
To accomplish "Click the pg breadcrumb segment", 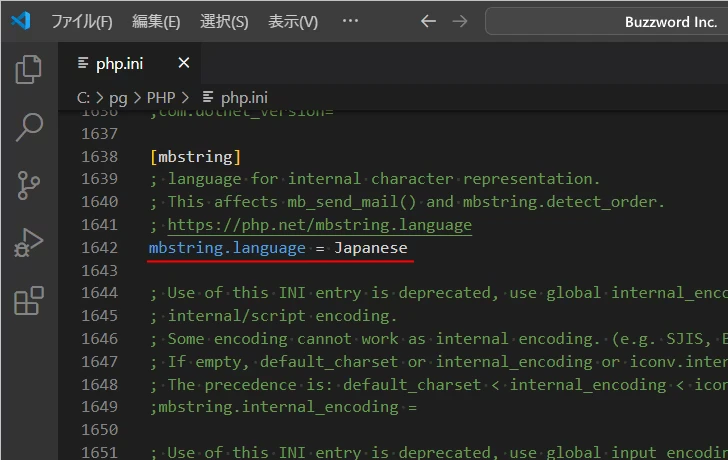I will pyautogui.click(x=118, y=98).
